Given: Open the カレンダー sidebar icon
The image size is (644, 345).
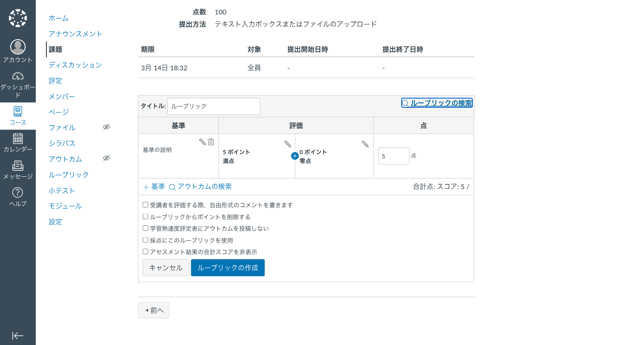Looking at the screenshot, I should pyautogui.click(x=17, y=138).
